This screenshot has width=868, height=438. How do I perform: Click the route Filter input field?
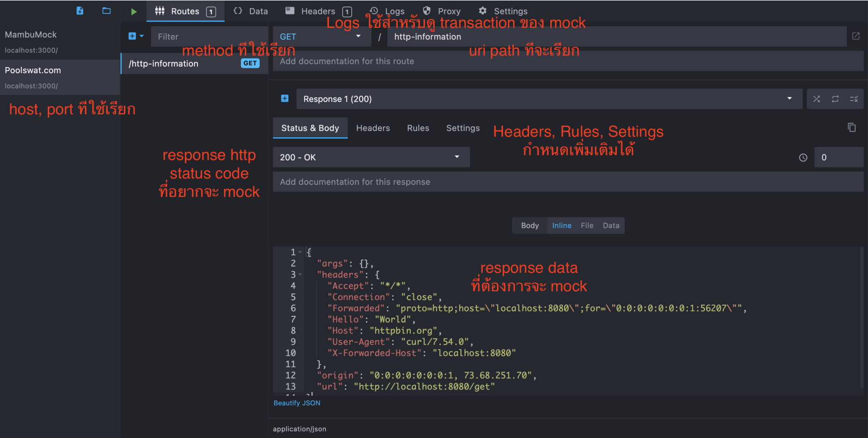pos(209,37)
